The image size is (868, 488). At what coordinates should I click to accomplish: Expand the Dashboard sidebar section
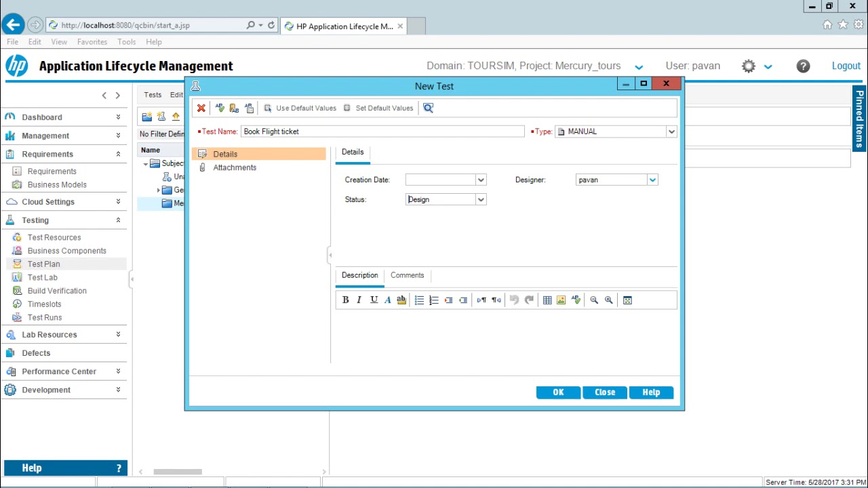tap(118, 117)
